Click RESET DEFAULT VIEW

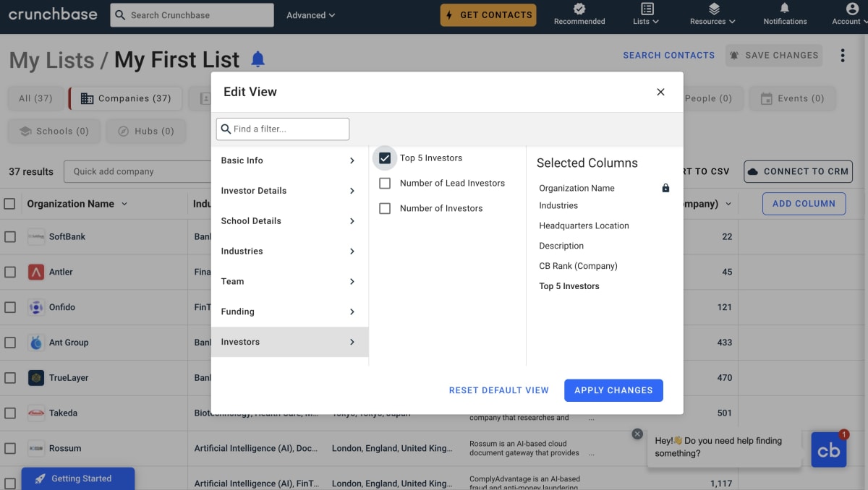499,390
